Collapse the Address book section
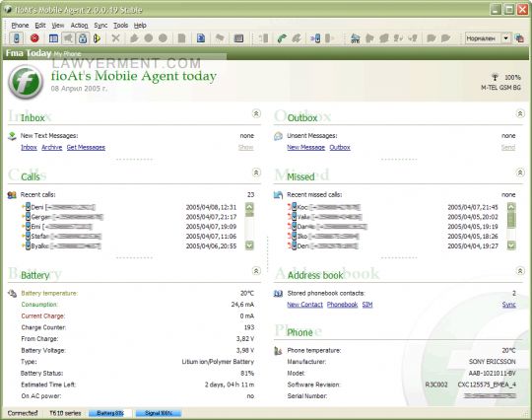Image resolution: width=532 pixels, height=420 pixels. point(520,270)
